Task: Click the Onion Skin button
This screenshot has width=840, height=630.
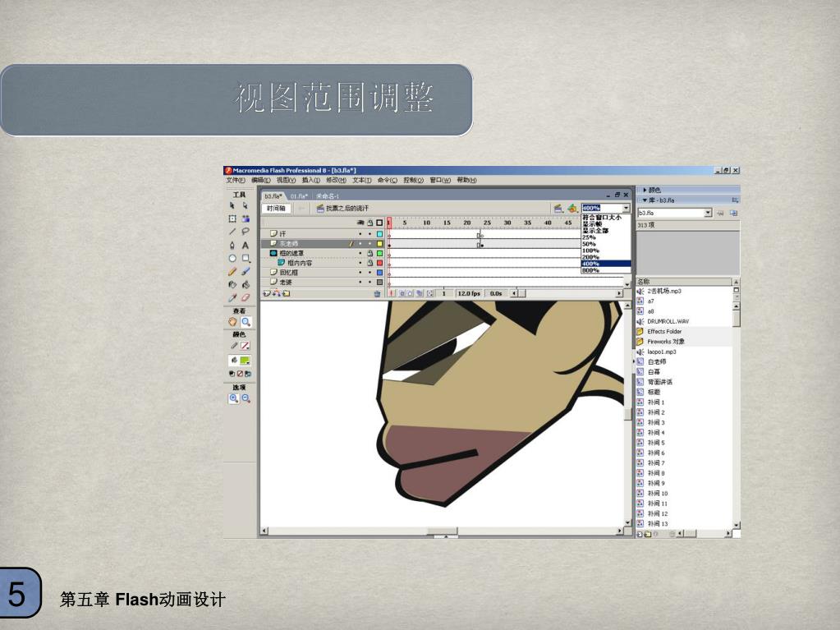Action: [402, 293]
